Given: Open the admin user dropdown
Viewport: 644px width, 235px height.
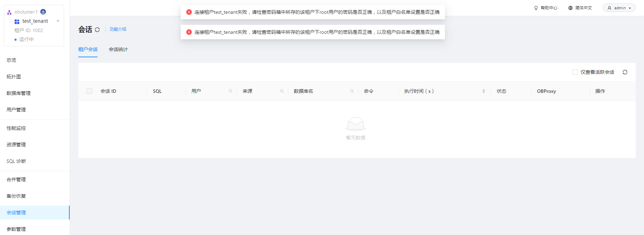Looking at the screenshot, I should 619,8.
